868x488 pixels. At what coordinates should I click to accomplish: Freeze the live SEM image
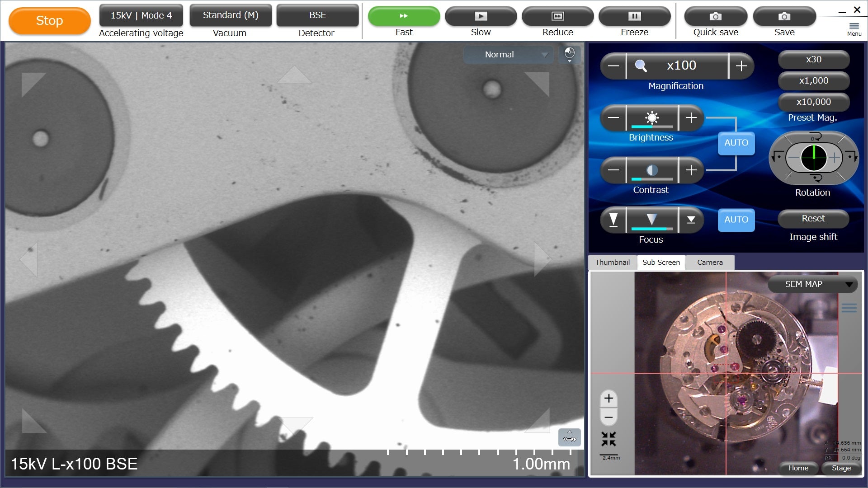point(635,16)
